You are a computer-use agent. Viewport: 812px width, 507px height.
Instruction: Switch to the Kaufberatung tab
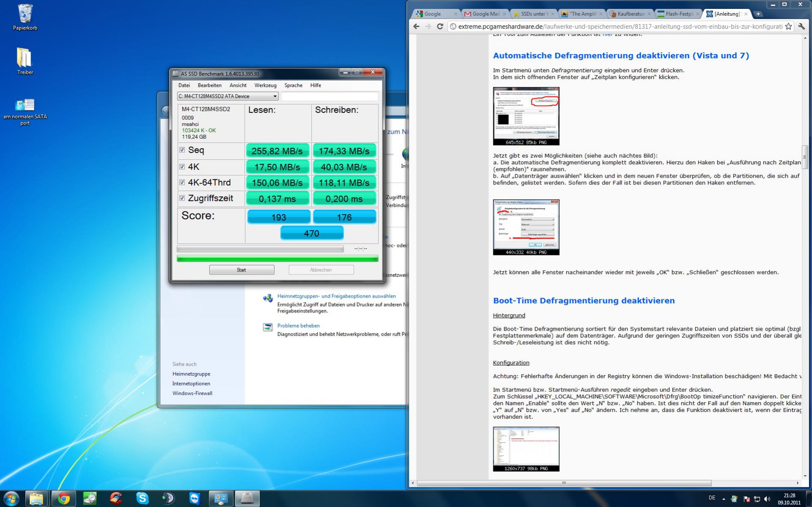(x=630, y=14)
